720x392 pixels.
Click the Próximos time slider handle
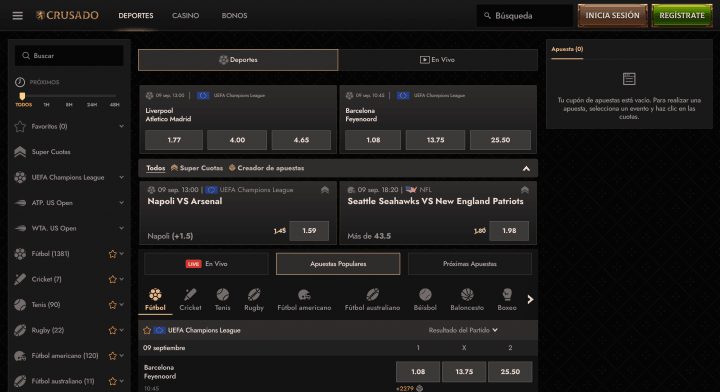tap(22, 96)
